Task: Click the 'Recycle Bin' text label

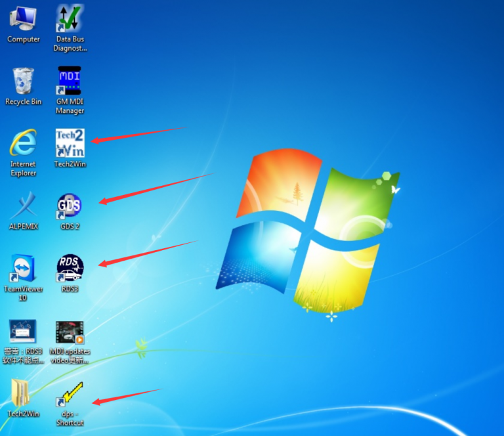Action: (x=23, y=102)
